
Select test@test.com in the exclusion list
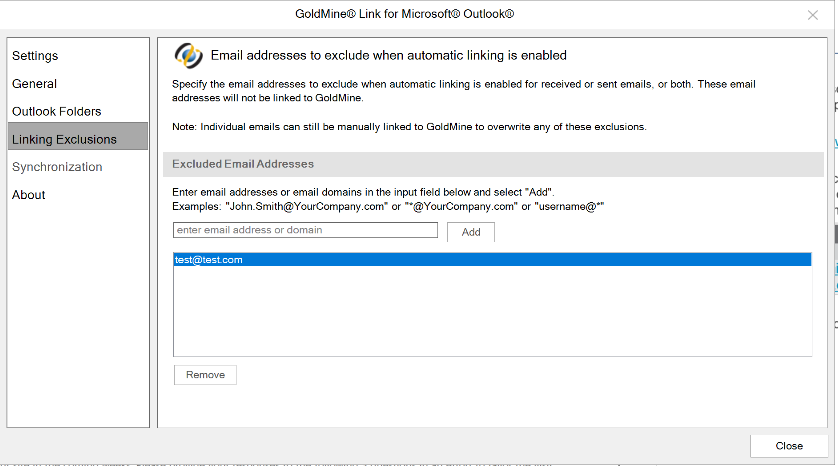(x=209, y=260)
